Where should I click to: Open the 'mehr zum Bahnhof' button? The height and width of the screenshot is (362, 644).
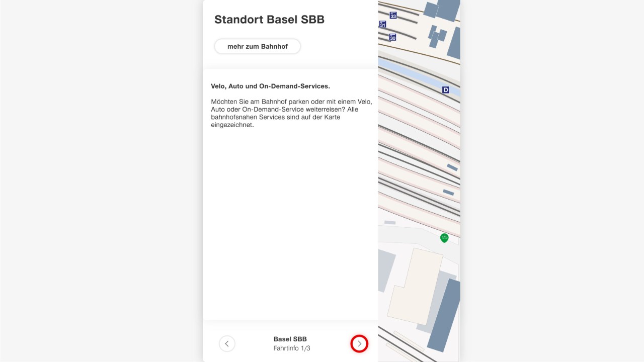click(x=258, y=46)
